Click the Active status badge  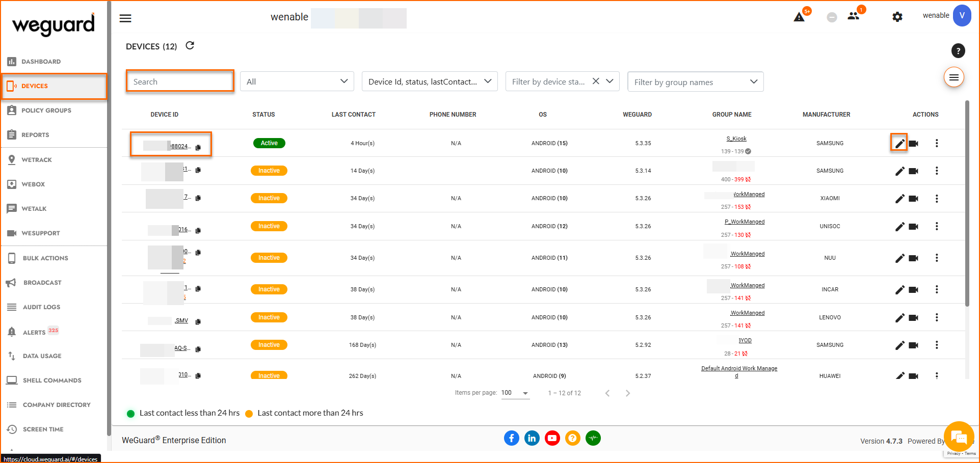[x=269, y=143]
